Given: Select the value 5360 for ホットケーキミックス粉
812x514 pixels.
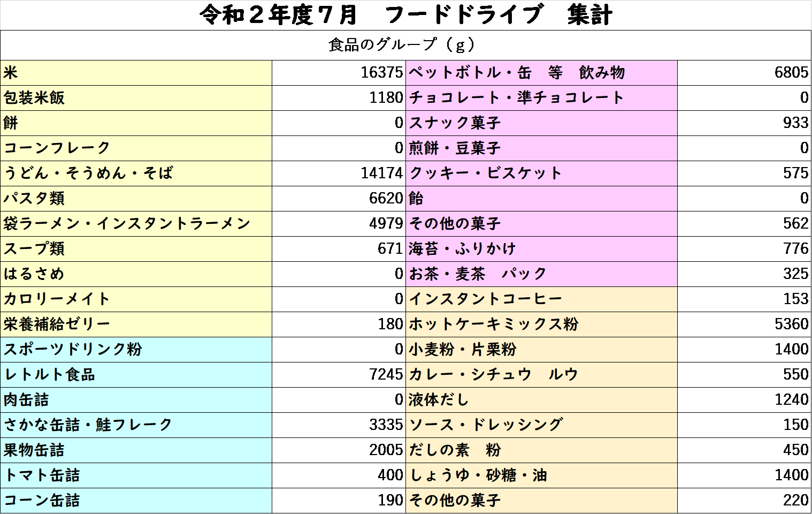Looking at the screenshot, I should pos(745,324).
